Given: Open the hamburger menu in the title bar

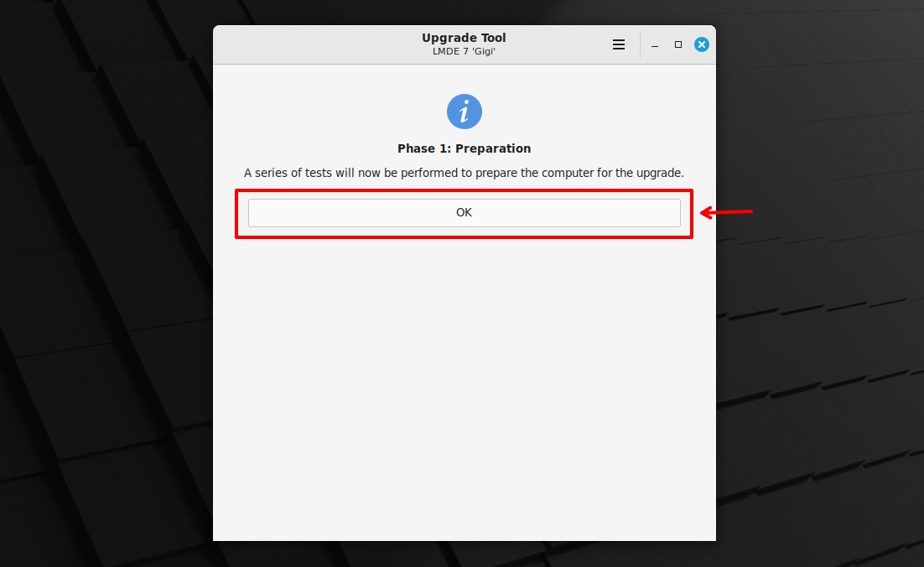Looking at the screenshot, I should point(618,44).
